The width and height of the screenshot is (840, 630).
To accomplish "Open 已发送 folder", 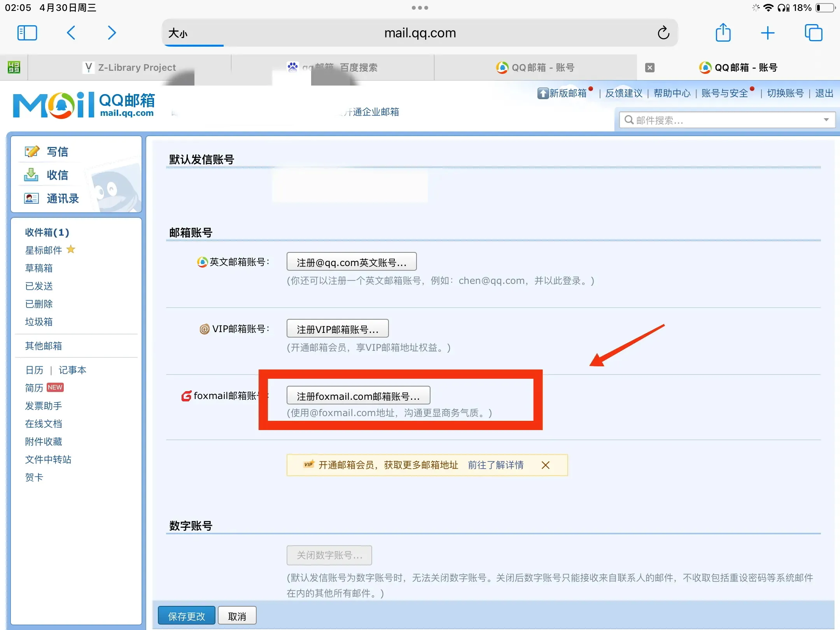I will 39,286.
